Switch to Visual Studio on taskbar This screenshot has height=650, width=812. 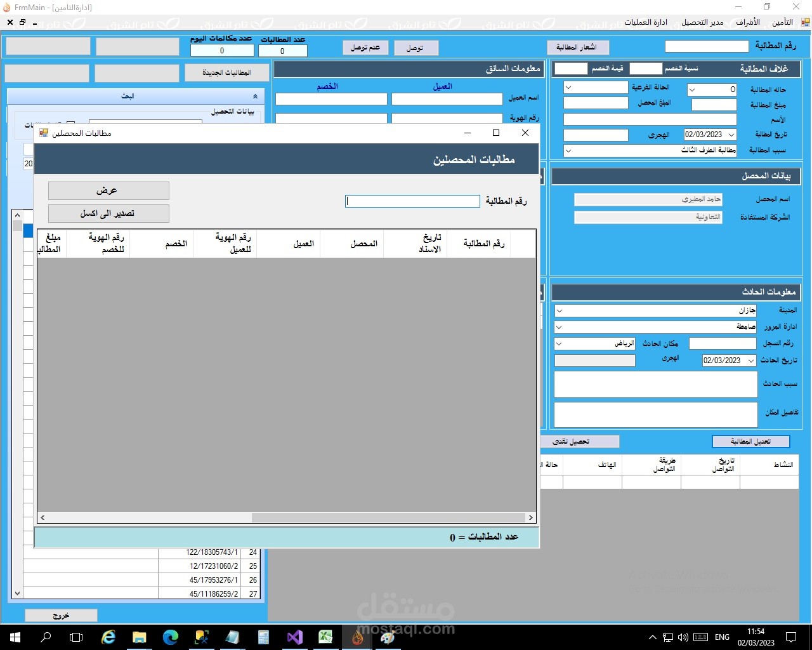(295, 637)
